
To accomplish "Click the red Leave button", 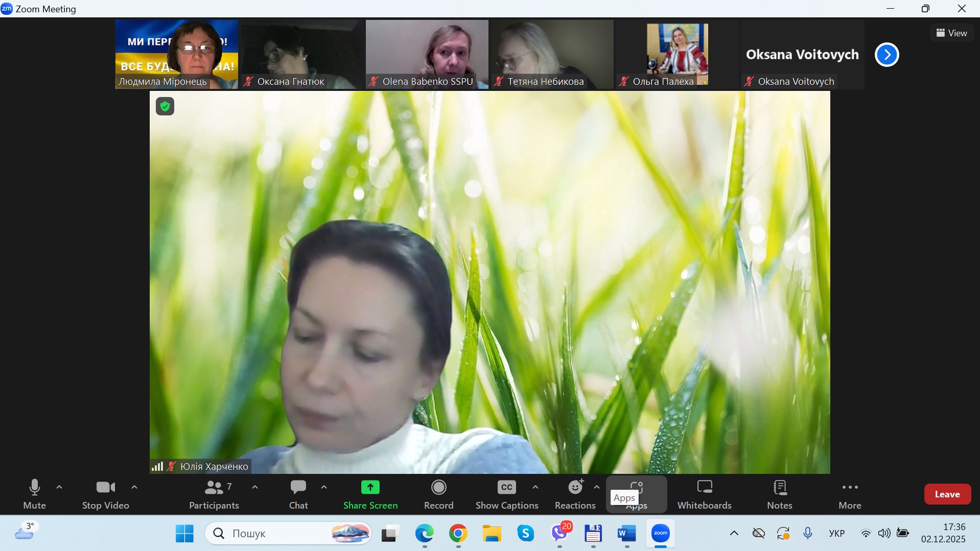I will click(947, 494).
